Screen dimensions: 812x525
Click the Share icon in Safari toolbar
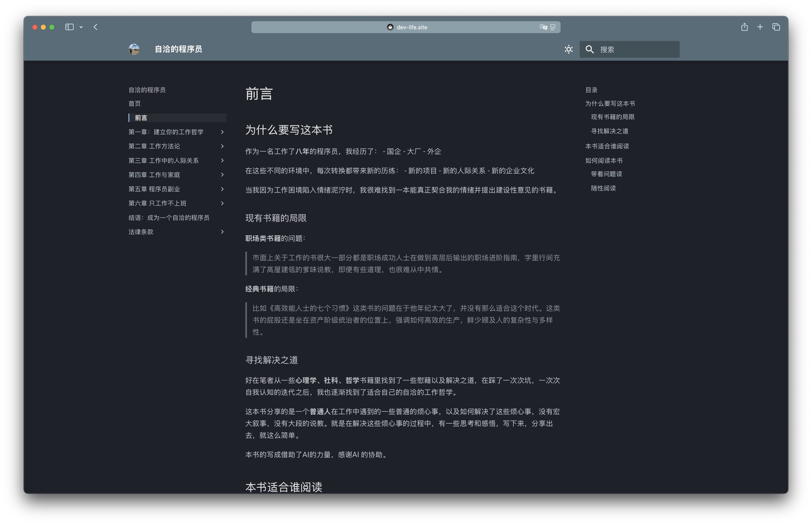pos(744,27)
